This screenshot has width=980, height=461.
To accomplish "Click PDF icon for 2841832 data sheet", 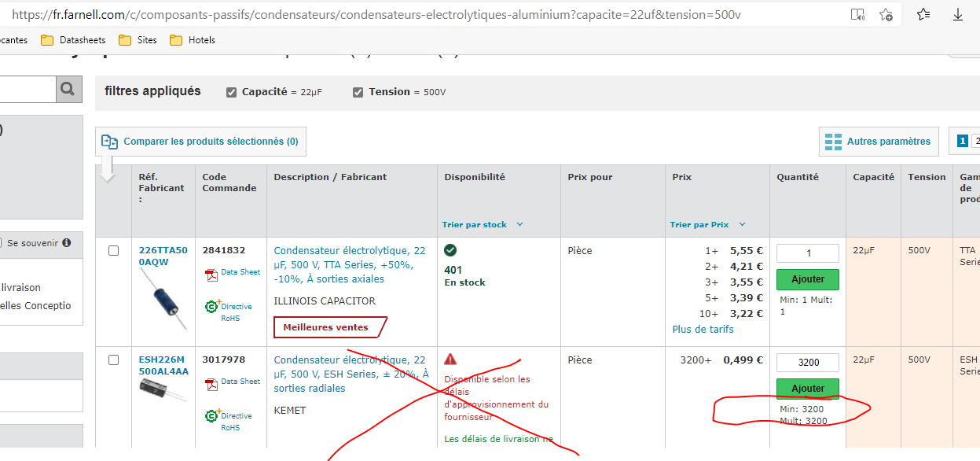I will tap(211, 275).
